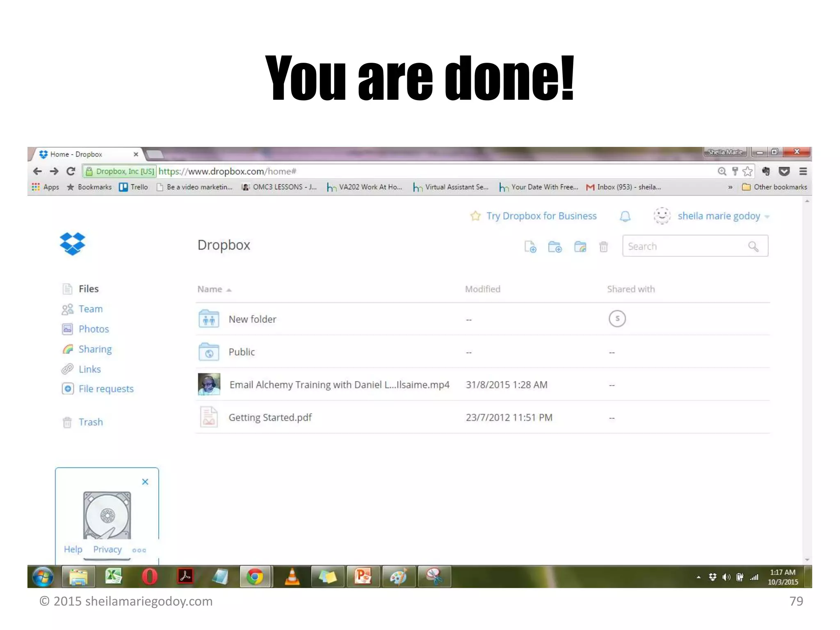Open the Public folder name
This screenshot has width=840, height=630.
click(242, 352)
